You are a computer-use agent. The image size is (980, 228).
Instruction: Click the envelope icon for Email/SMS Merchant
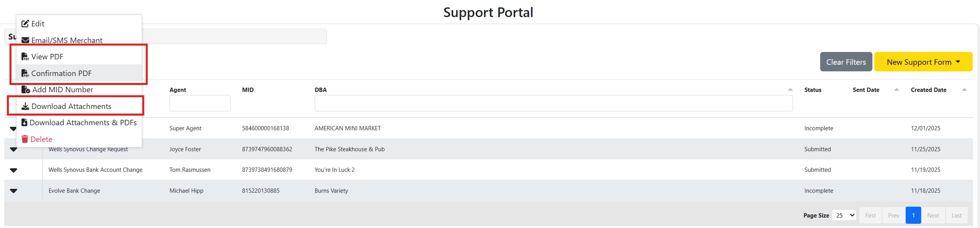coord(25,40)
